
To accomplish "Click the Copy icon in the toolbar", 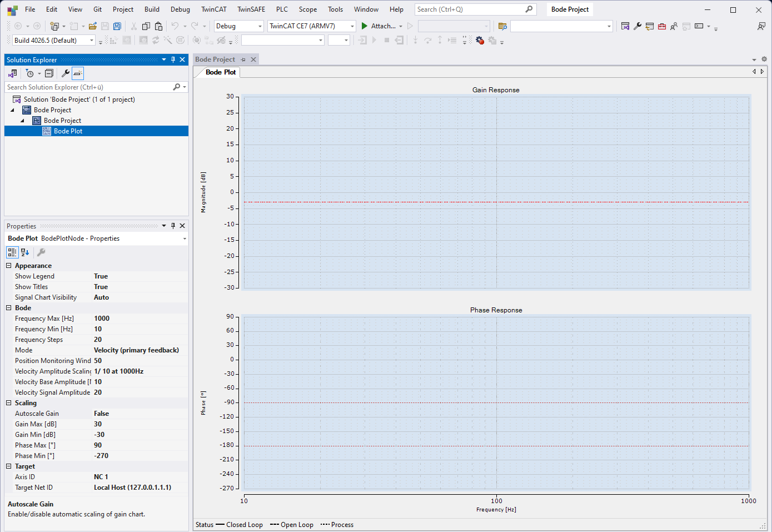I will [146, 26].
